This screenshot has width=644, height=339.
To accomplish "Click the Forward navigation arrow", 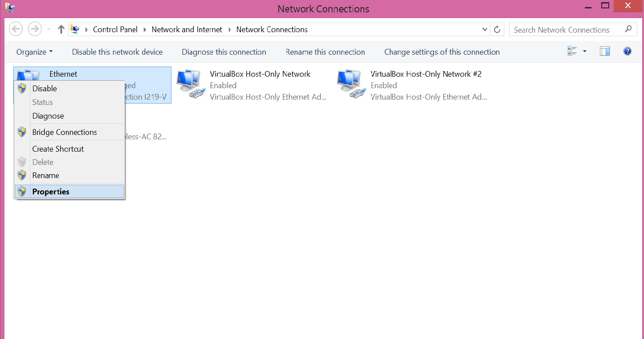I will [x=34, y=30].
